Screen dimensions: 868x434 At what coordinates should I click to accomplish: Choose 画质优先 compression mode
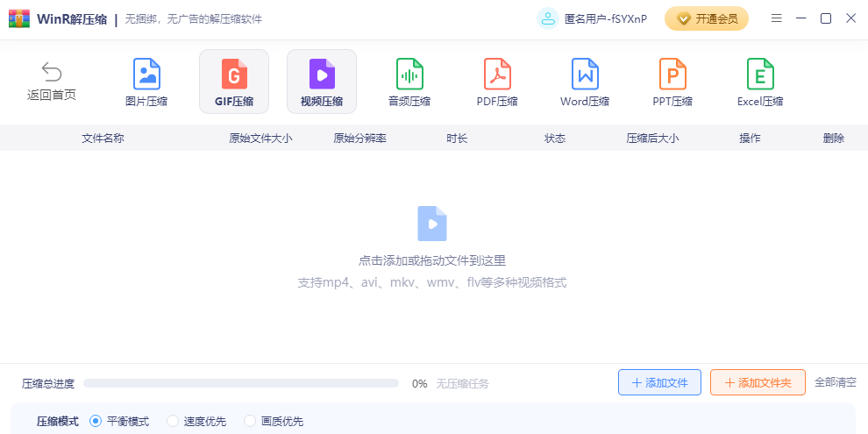(250, 422)
